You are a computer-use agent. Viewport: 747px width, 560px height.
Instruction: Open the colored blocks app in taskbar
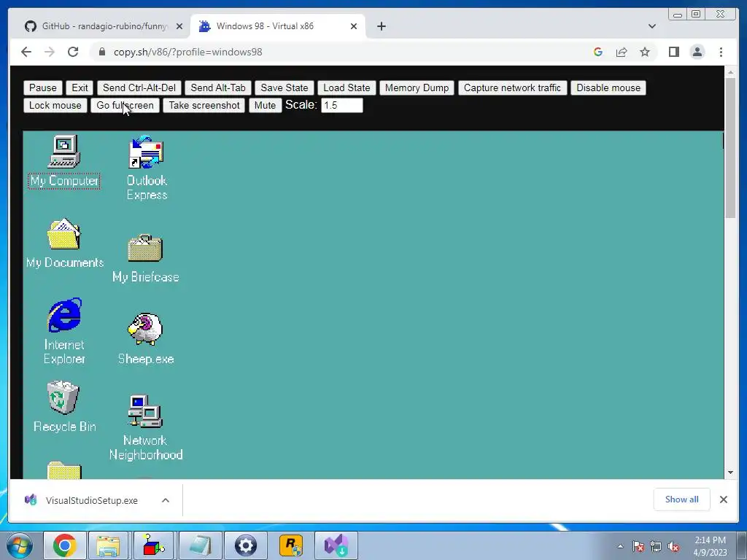point(153,545)
